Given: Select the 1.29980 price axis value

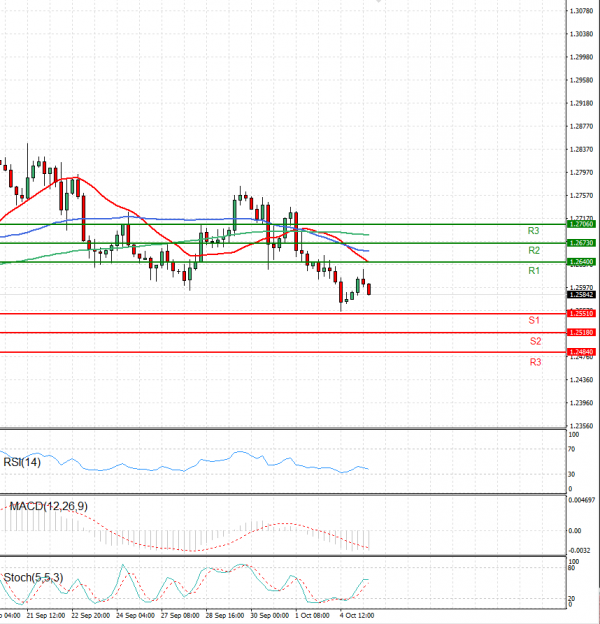Looking at the screenshot, I should click(581, 57).
